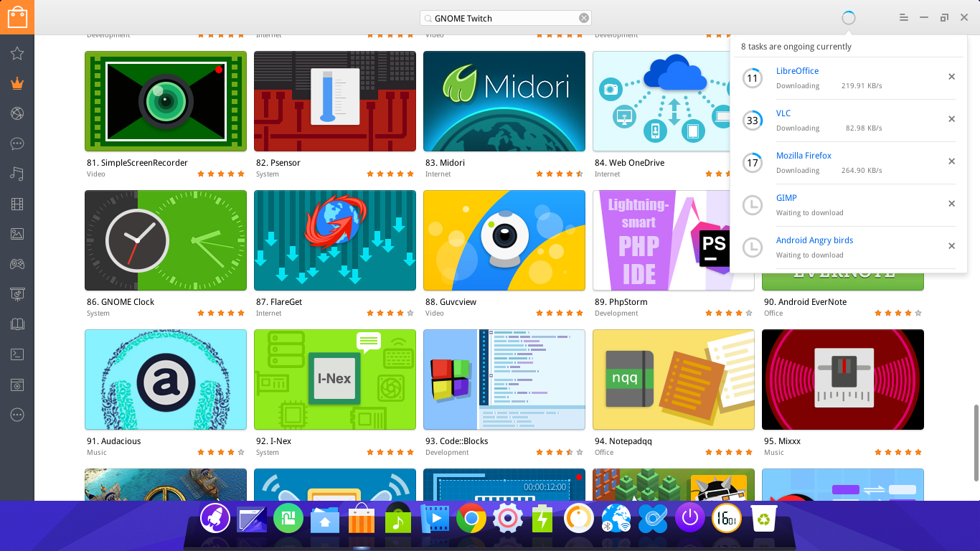Open the Graphics category picture icon
The height and width of the screenshot is (551, 980).
tap(17, 234)
